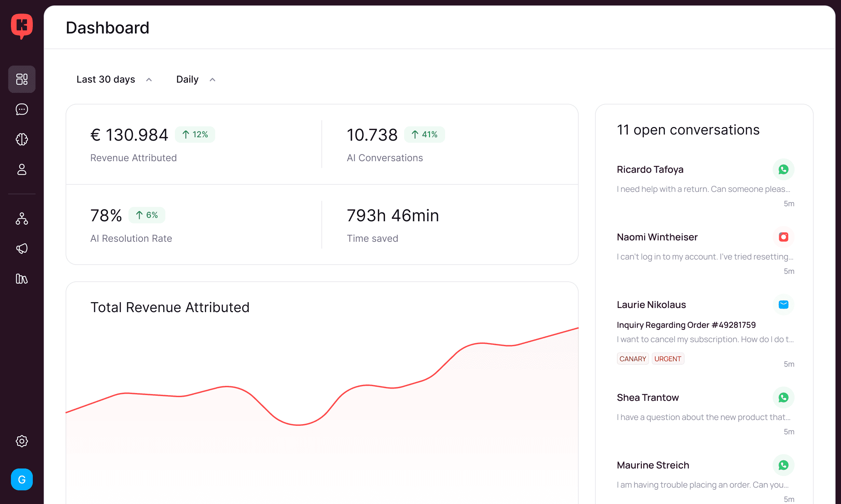
Task: Open the conversations chat bubble icon
Action: (22, 109)
